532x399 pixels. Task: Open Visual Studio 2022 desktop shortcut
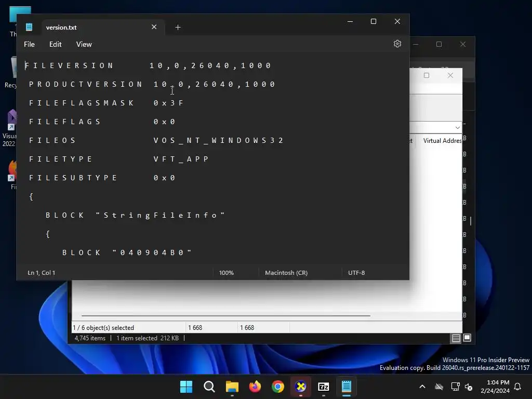[x=9, y=128]
